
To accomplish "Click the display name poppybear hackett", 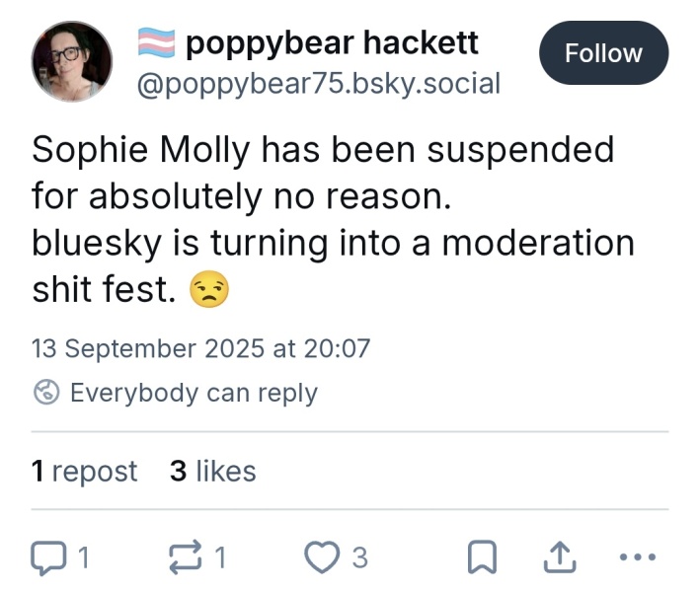I will (332, 42).
